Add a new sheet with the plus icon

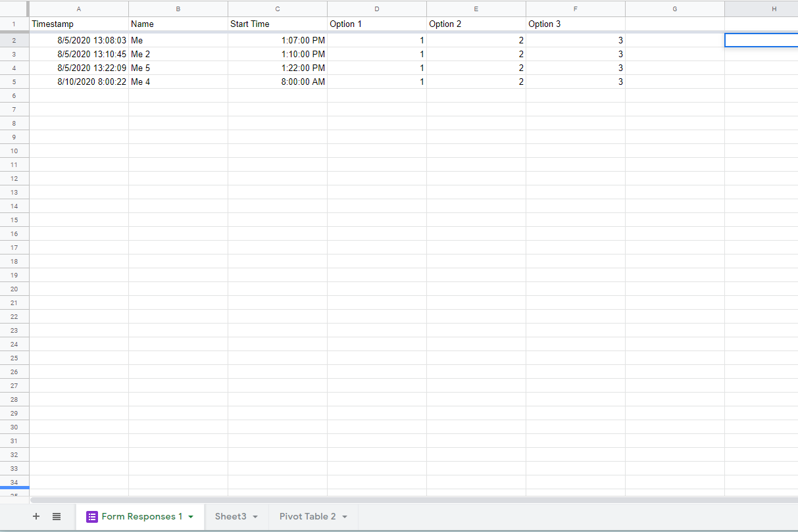pyautogui.click(x=36, y=516)
